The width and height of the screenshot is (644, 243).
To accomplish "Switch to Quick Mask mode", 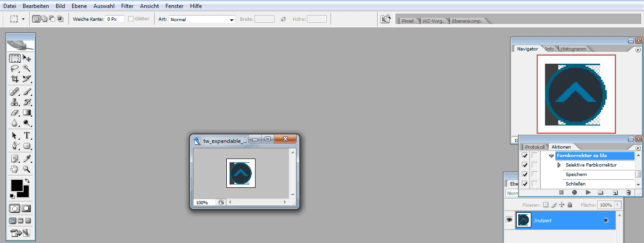I will pos(26,208).
